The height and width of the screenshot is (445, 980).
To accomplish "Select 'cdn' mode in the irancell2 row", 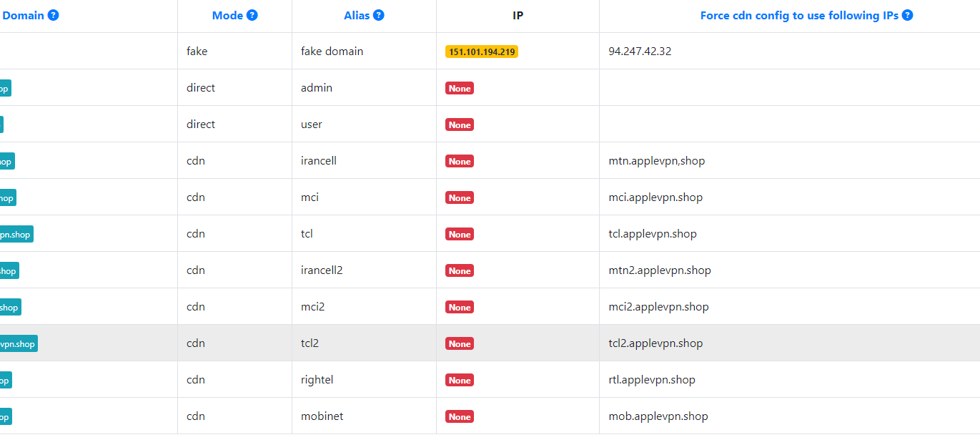I will (196, 270).
